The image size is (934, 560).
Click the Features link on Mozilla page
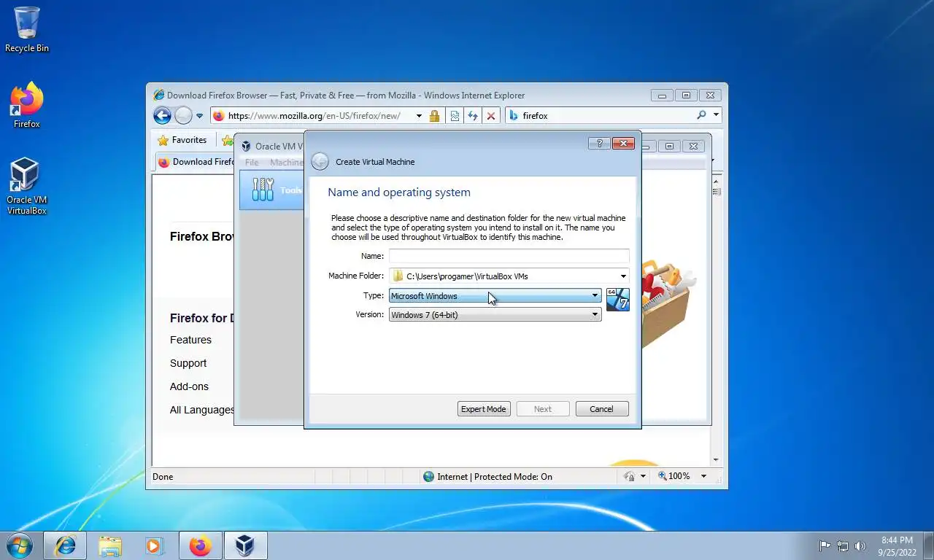pyautogui.click(x=190, y=340)
